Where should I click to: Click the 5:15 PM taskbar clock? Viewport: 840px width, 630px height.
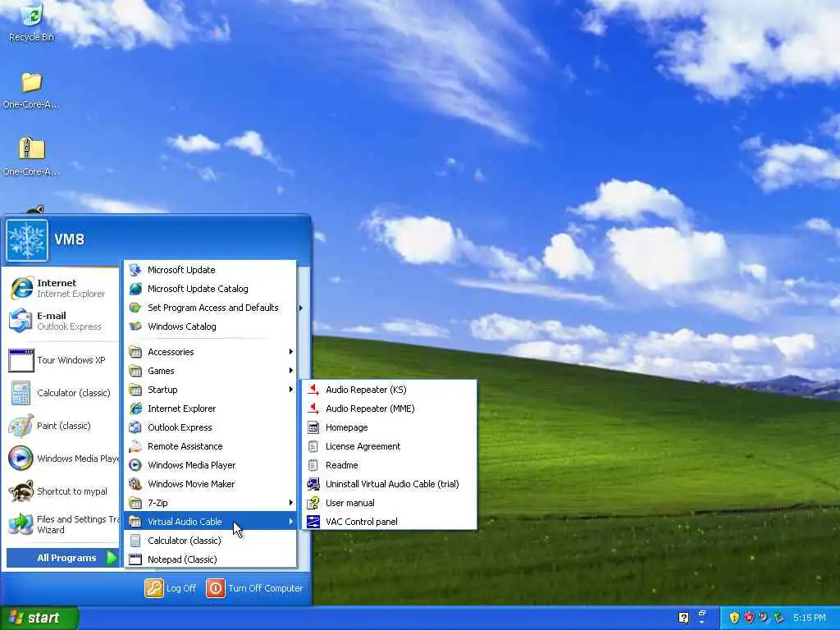tap(810, 618)
